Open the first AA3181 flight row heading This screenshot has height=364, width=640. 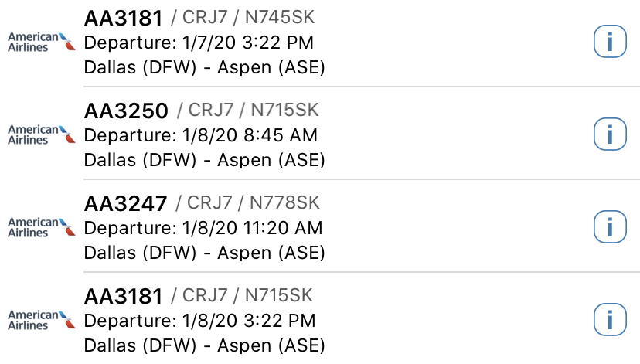pyautogui.click(x=123, y=18)
